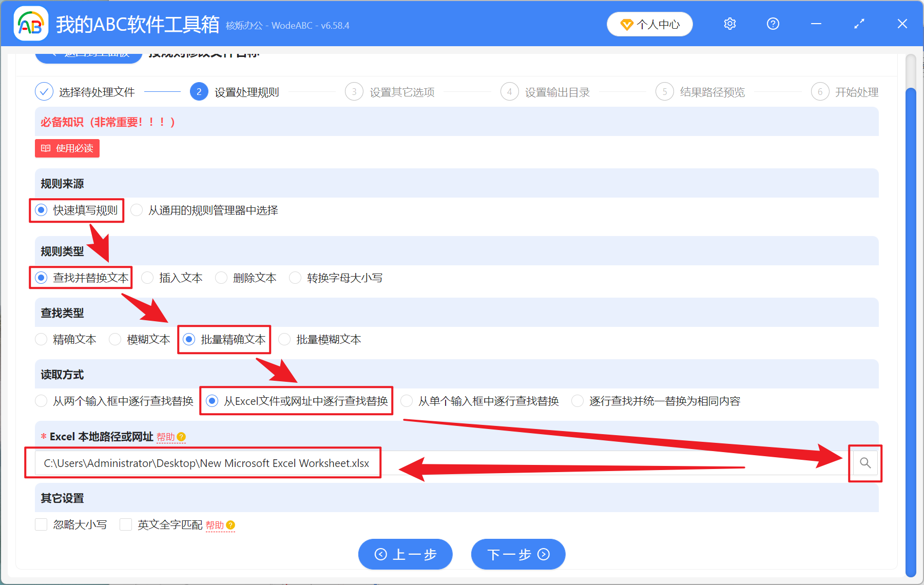
Task: Select the 模糊文本 search type
Action: tap(114, 339)
